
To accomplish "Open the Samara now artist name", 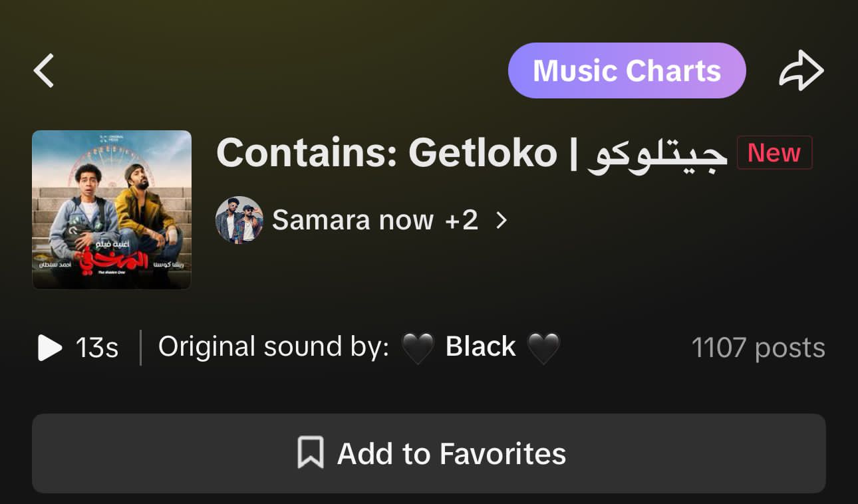I will click(353, 220).
